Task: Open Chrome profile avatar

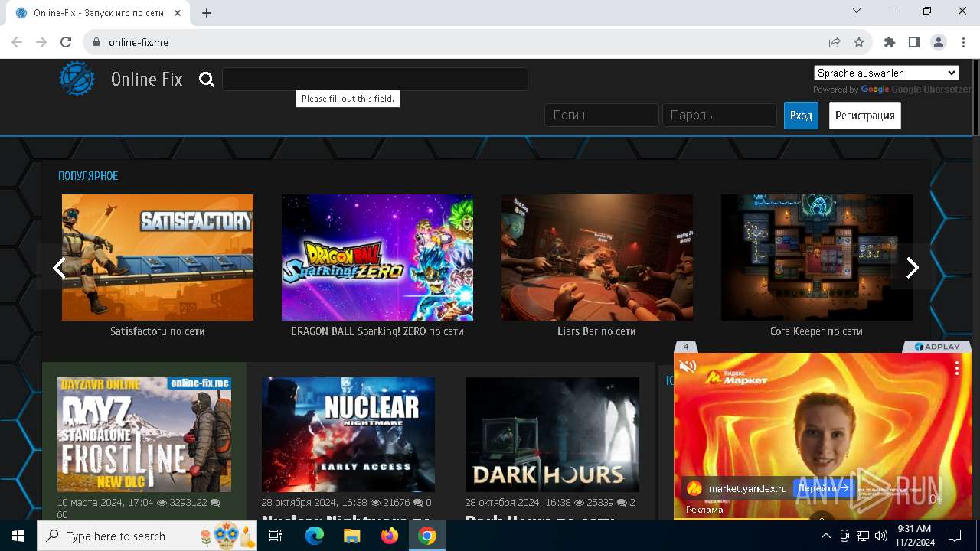Action: 939,42
